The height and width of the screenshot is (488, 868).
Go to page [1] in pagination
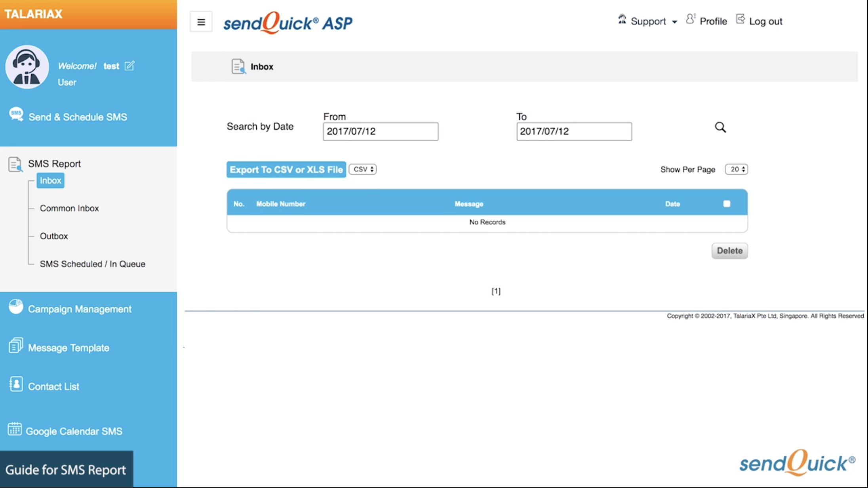[496, 291]
